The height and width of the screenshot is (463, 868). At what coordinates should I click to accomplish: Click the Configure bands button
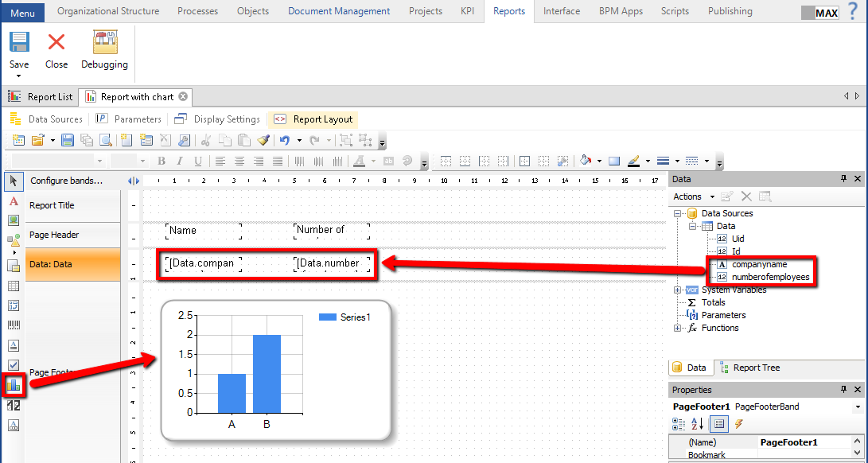(67, 181)
